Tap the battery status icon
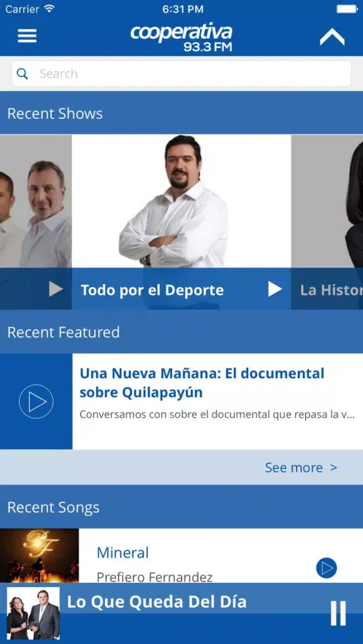The image size is (363, 644). point(347,8)
